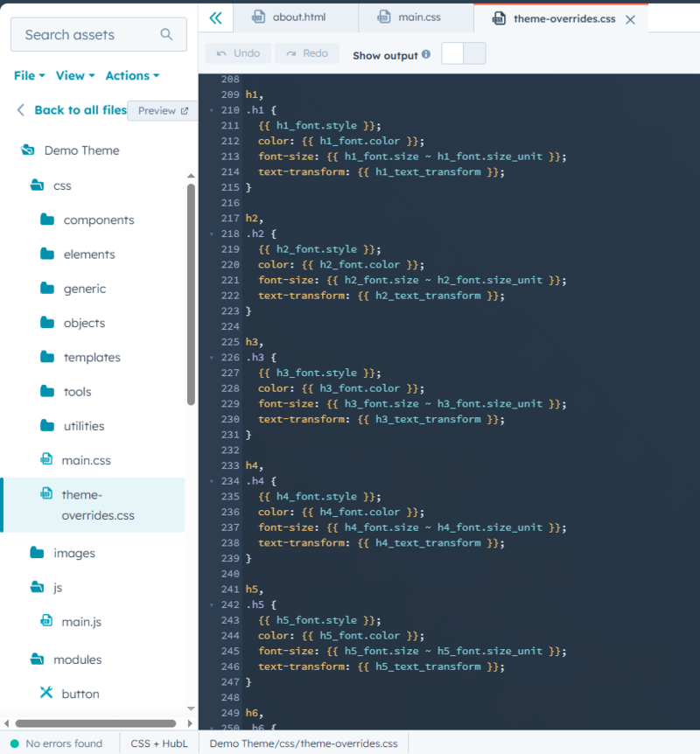Switch to the main.css tab

pos(407,17)
